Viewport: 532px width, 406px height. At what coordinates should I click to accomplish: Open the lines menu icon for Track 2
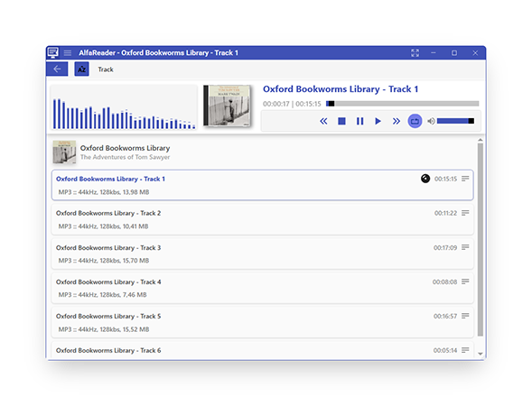point(465,213)
